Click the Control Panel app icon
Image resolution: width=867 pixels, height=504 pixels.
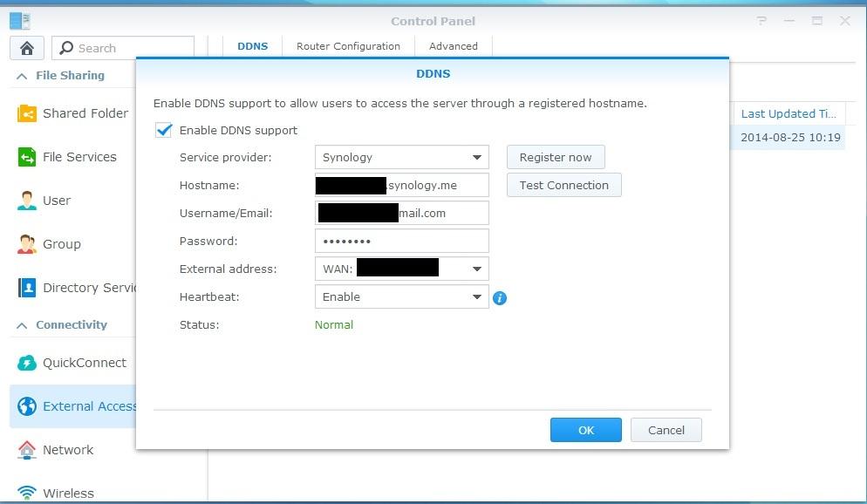coord(20,21)
